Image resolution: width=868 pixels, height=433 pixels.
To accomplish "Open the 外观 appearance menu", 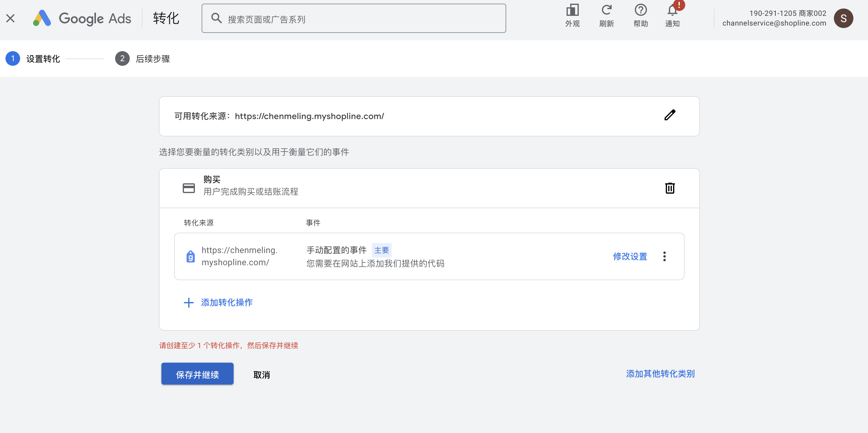I will 572,16.
